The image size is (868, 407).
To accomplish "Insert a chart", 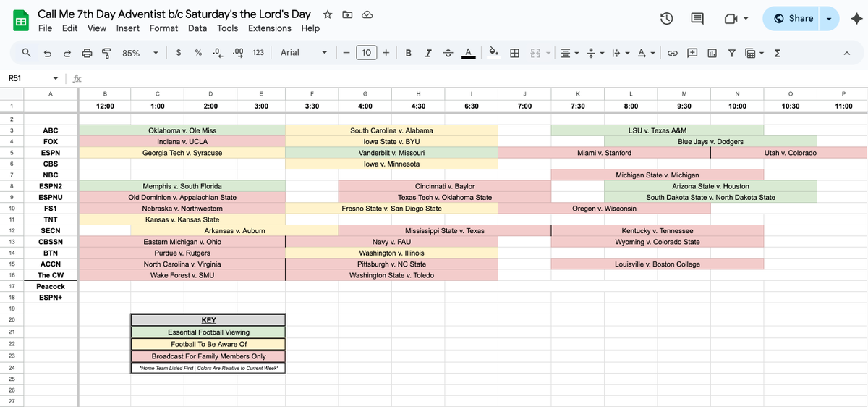I will point(712,52).
